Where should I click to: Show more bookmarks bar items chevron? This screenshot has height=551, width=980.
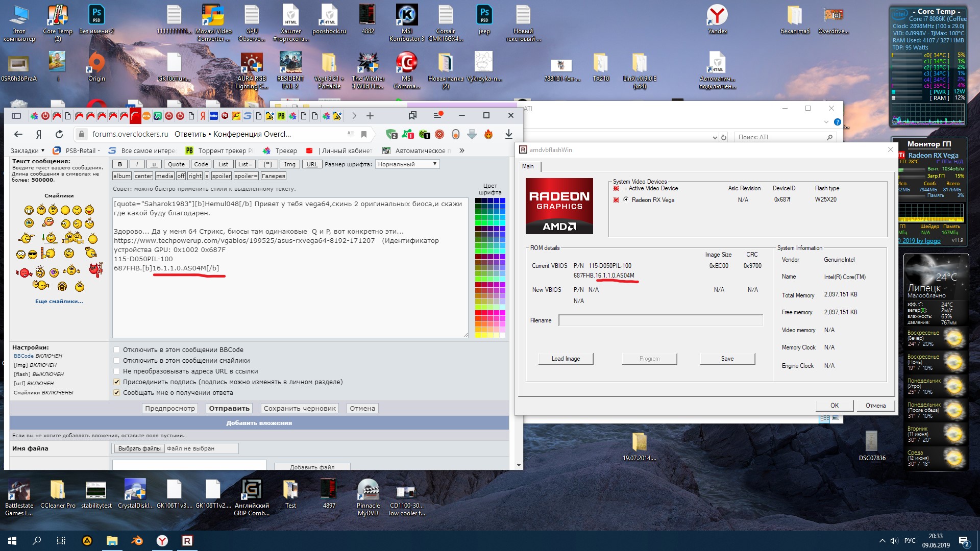462,151
